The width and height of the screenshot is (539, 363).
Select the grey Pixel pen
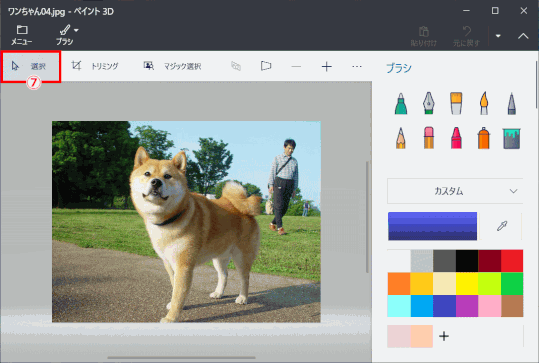(512, 103)
